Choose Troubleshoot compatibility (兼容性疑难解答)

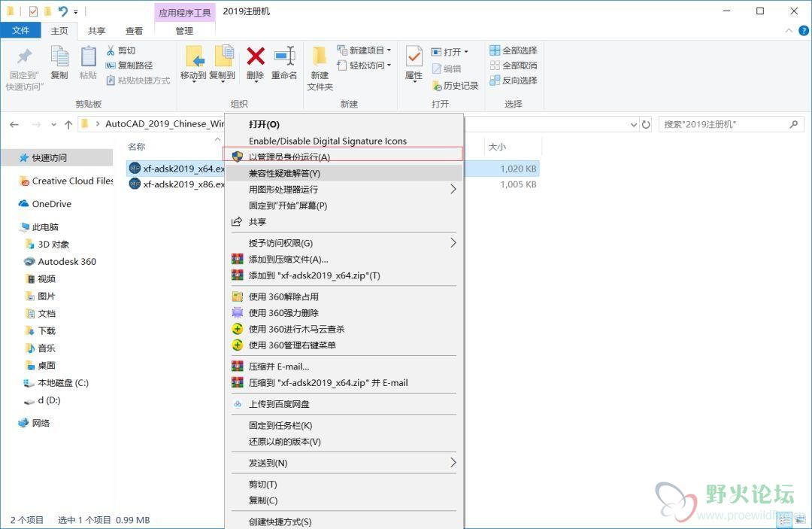point(344,173)
